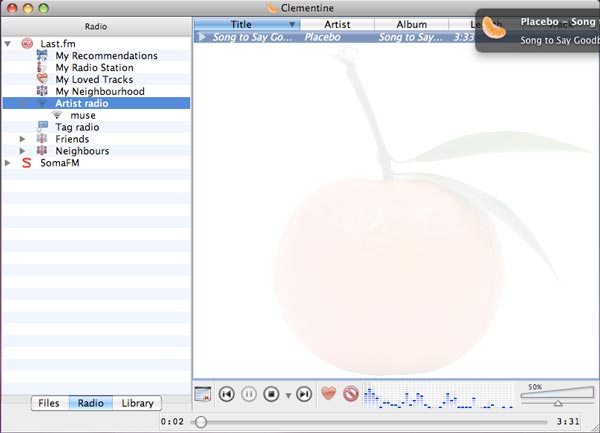Screen dimensions: 600x433
Task: Click the remaining time 3:31 label
Action: point(568,422)
